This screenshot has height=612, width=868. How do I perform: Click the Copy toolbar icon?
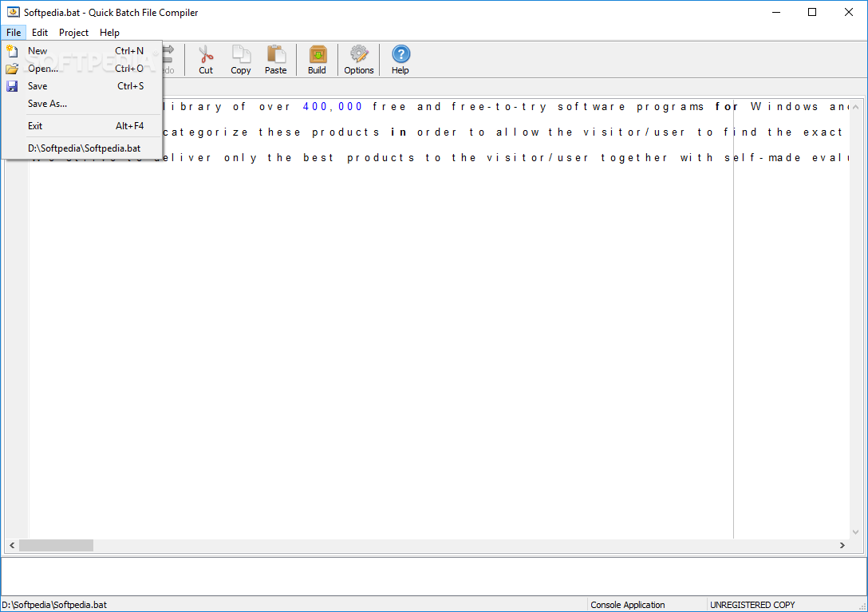coord(241,54)
